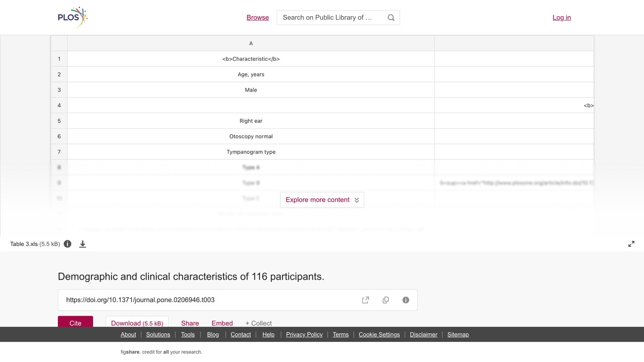The width and height of the screenshot is (644, 362).
Task: Click the PLOS logo
Action: [x=73, y=17]
